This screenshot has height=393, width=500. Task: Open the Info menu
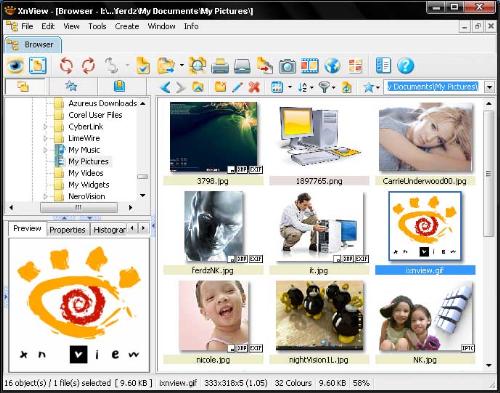[x=191, y=26]
